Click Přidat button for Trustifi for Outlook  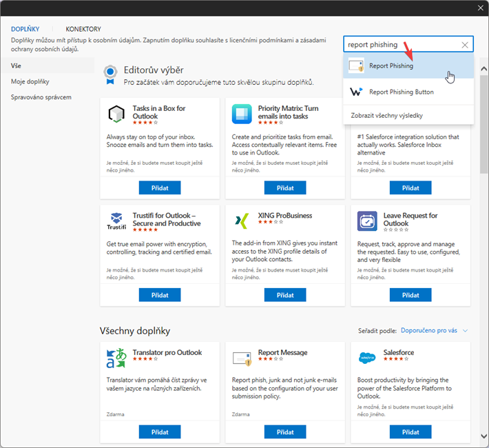pyautogui.click(x=160, y=294)
